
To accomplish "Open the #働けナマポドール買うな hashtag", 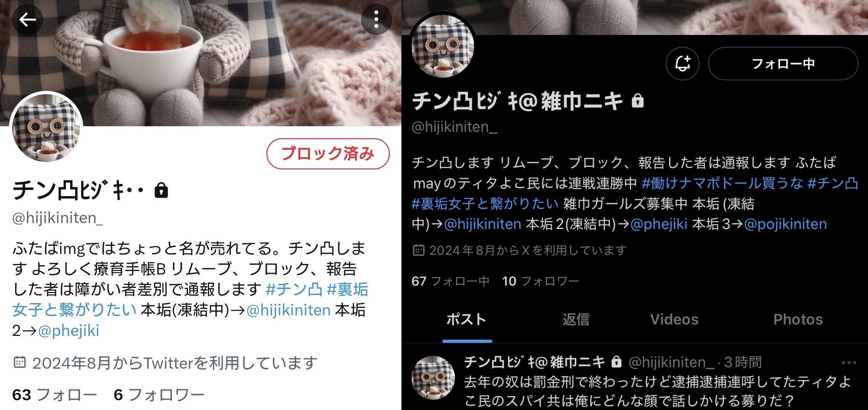I will point(722,183).
